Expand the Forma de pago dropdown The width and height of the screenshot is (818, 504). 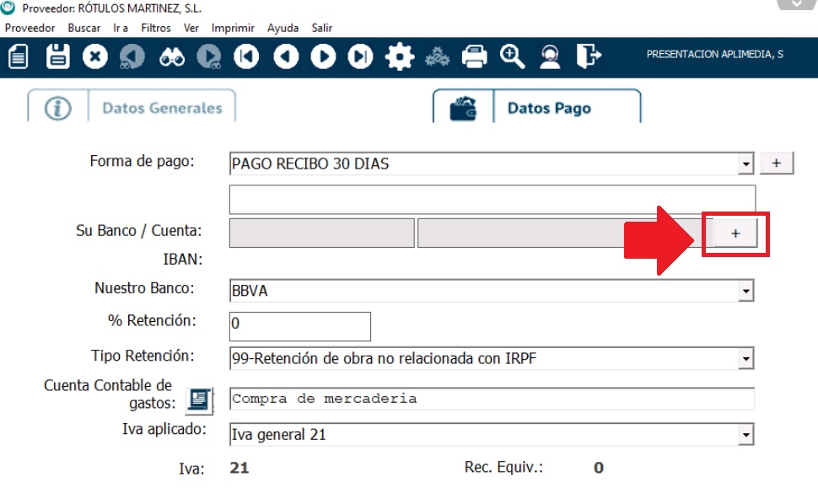click(x=745, y=164)
